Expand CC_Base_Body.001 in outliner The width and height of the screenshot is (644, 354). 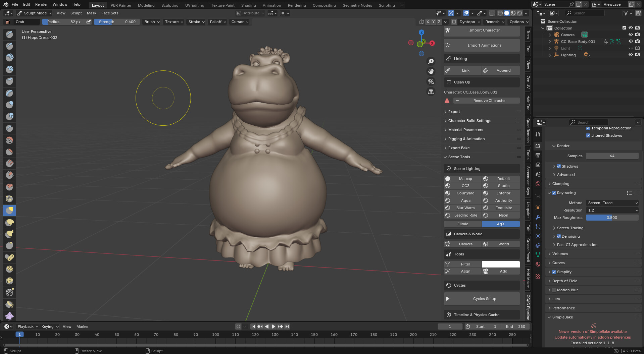pos(550,42)
